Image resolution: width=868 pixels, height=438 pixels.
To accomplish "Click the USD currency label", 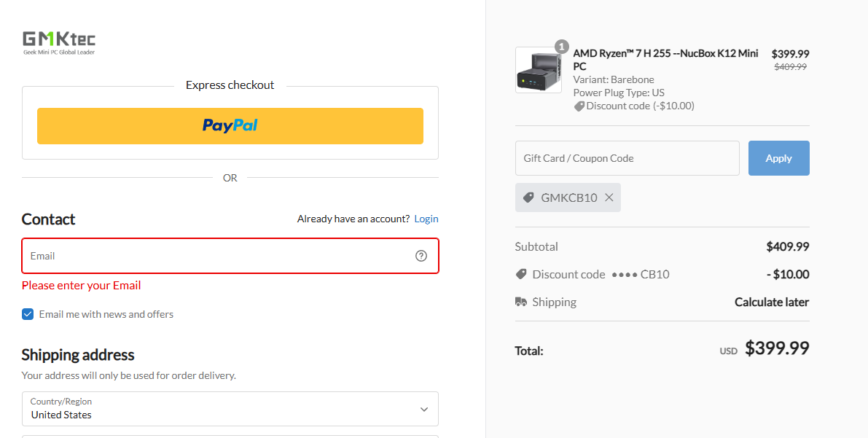I will 729,351.
